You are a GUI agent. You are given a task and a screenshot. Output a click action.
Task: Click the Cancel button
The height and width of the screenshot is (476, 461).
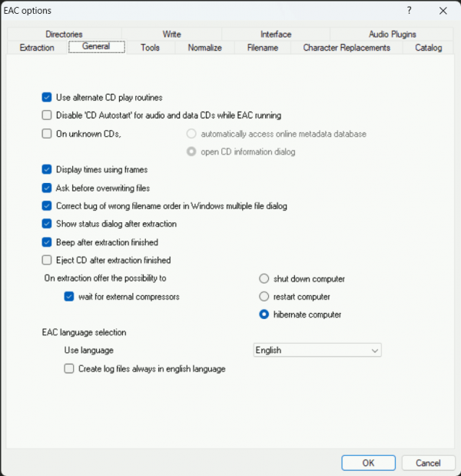(x=428, y=463)
